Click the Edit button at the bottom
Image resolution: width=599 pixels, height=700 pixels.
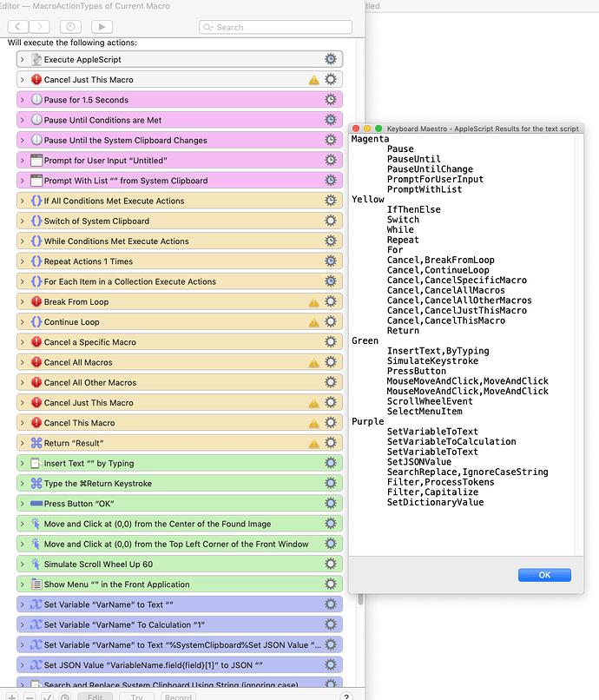point(95,697)
